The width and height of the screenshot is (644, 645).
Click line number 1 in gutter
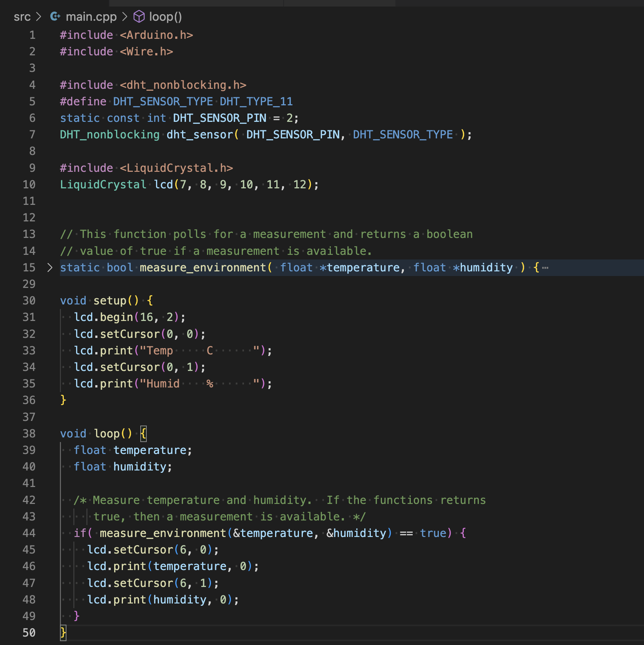click(x=32, y=35)
